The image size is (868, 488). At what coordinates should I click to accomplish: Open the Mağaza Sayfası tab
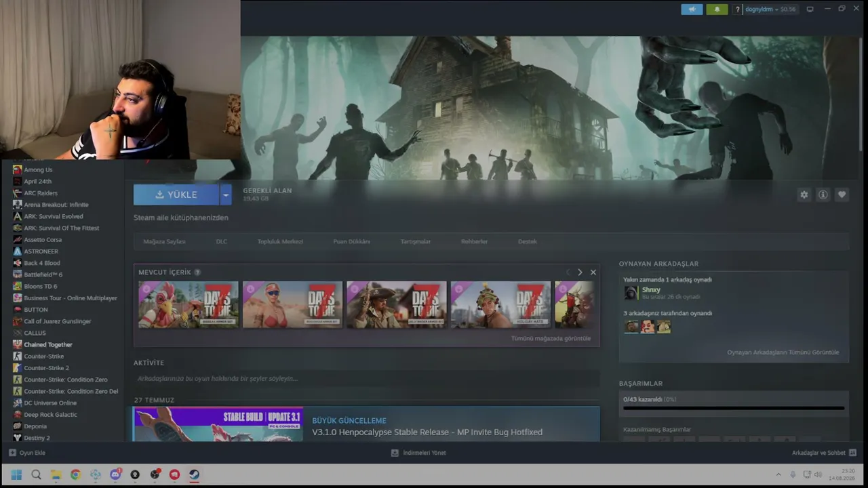(x=164, y=241)
